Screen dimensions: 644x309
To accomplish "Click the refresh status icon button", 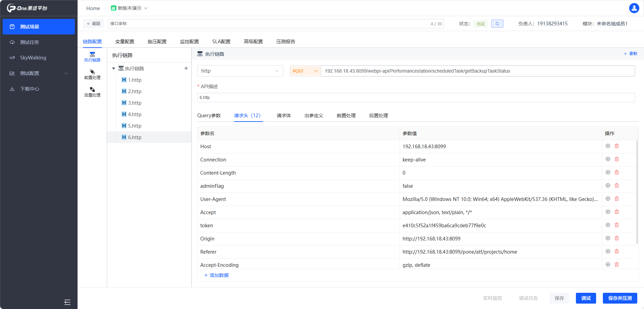I will (x=497, y=24).
